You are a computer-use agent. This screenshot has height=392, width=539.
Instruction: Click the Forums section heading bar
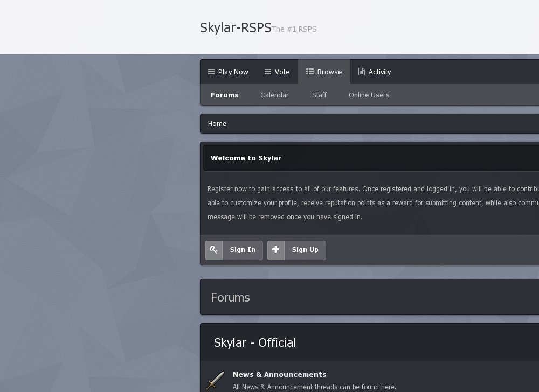coord(230,297)
